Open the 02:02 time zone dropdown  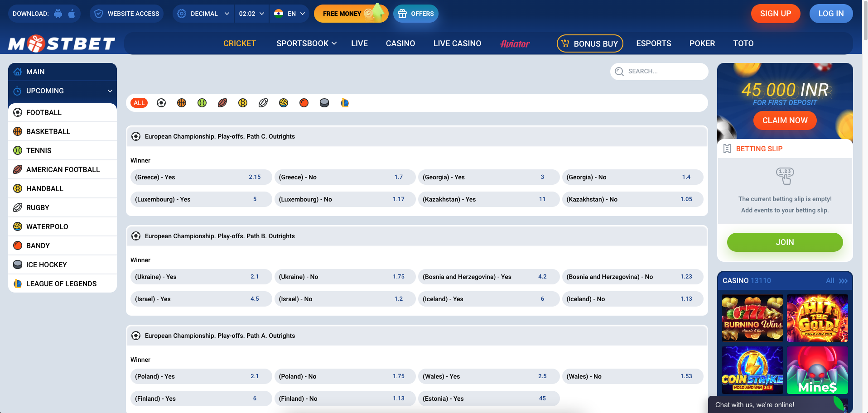pyautogui.click(x=251, y=14)
